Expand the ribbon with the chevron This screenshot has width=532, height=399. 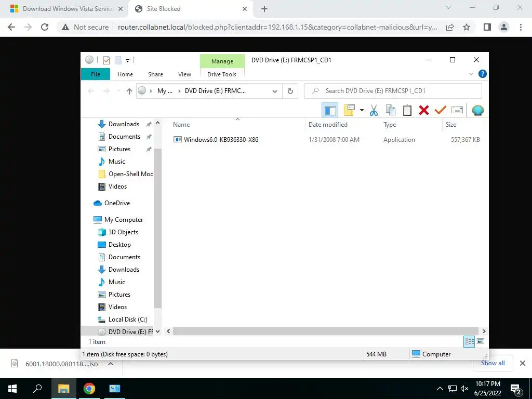pos(471,74)
